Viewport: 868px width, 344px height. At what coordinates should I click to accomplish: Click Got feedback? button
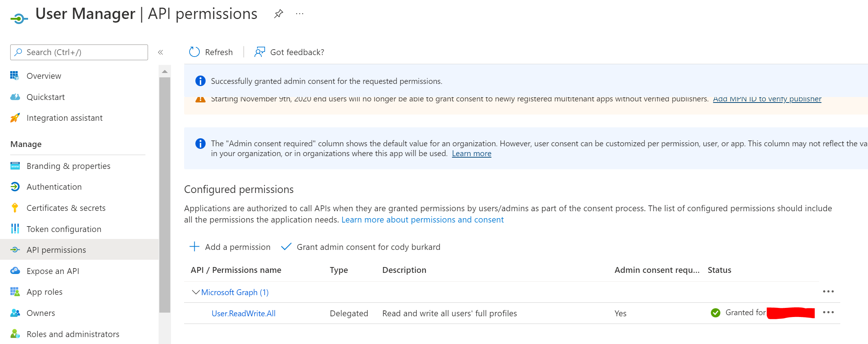[x=289, y=52]
